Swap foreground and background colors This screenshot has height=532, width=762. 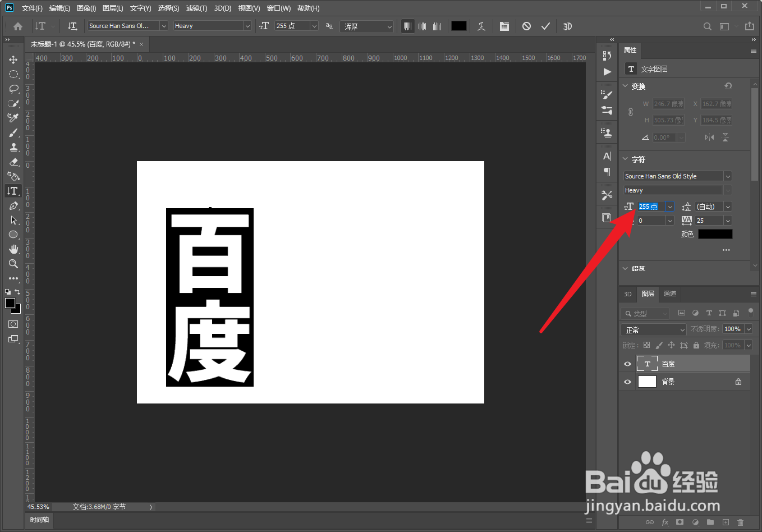coord(17,292)
